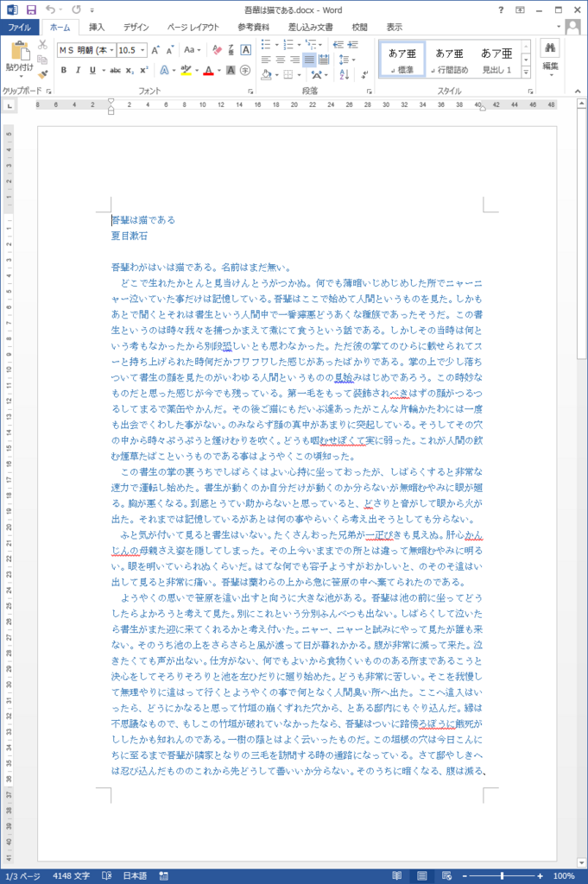Switch to web layout view icon
The width and height of the screenshot is (588, 884).
pyautogui.click(x=446, y=875)
